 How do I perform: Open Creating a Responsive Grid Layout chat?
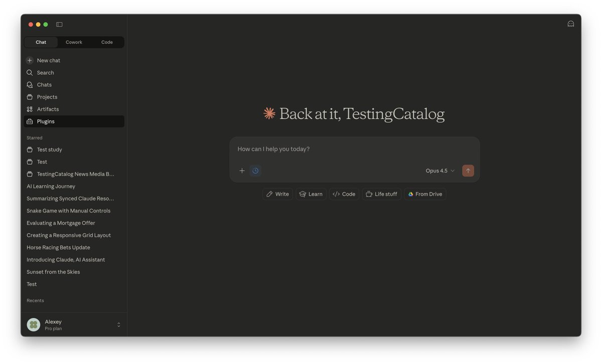tap(74, 235)
